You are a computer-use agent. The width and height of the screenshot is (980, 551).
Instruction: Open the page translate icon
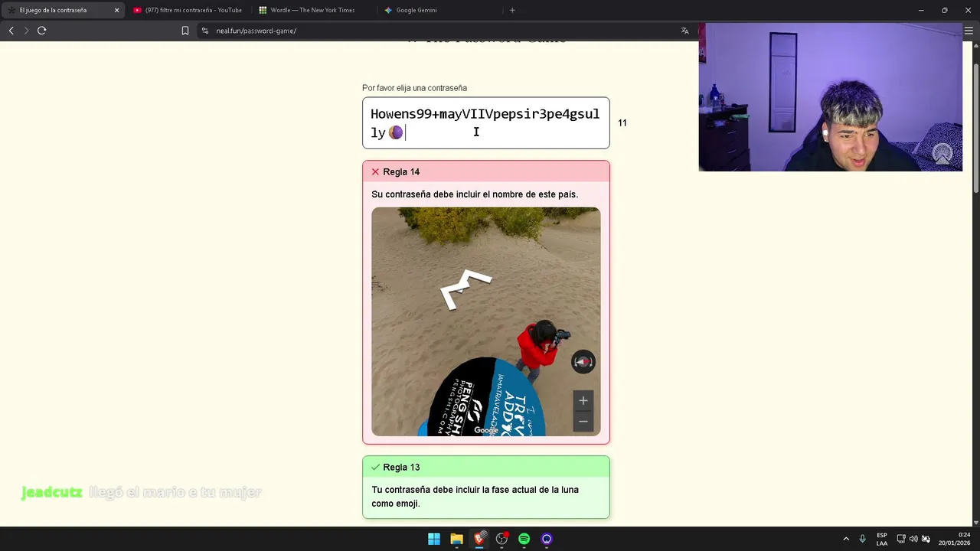(x=684, y=31)
